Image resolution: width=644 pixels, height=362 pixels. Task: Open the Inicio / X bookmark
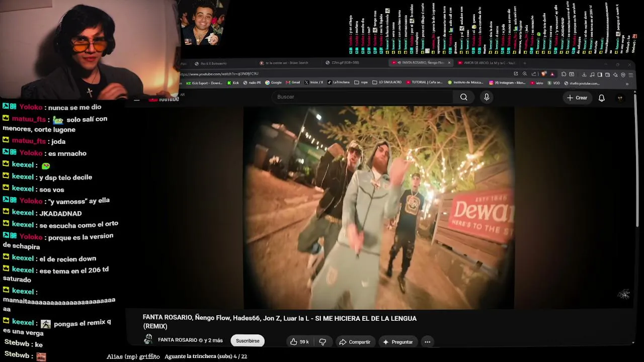pos(314,82)
